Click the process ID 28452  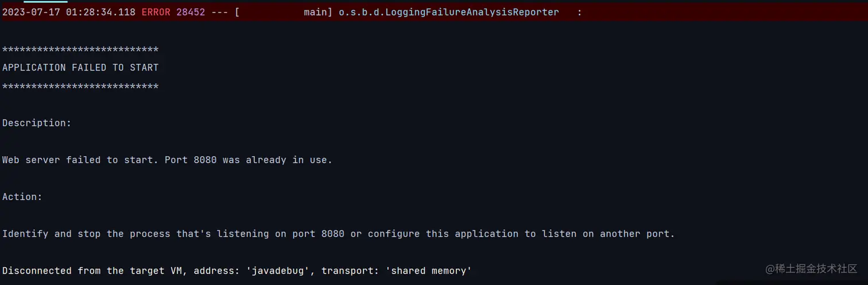click(x=191, y=12)
